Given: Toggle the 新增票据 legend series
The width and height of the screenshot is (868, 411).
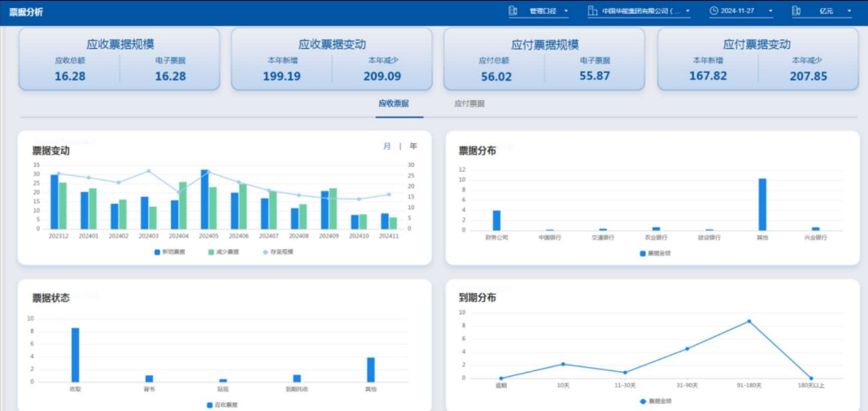Looking at the screenshot, I should (x=172, y=252).
